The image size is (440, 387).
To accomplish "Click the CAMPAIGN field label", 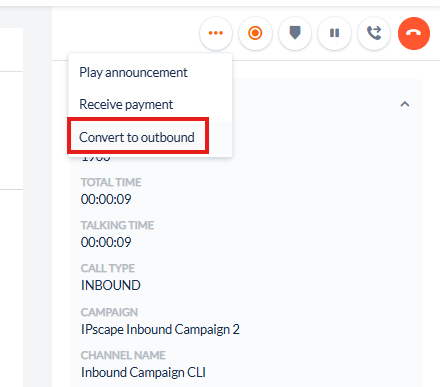I will click(109, 312).
